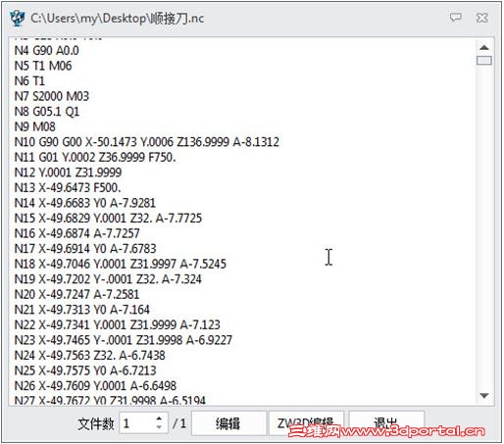Click line N19 X-49.7202 Y-.0001 Z32.

[108, 279]
